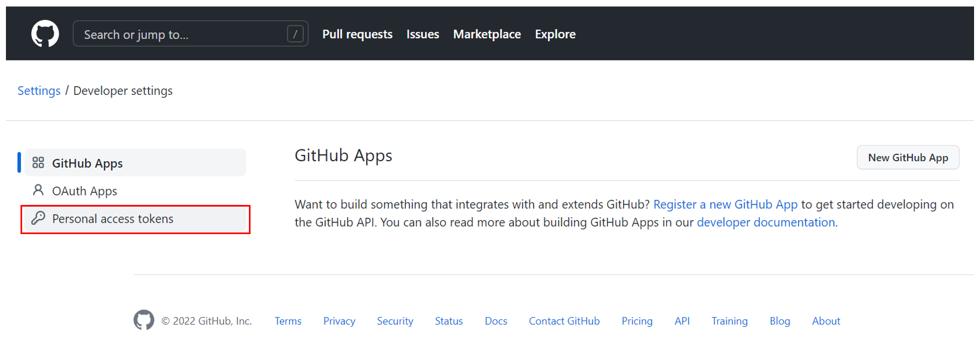Go to Marketplace in header
980x349 pixels.
(487, 34)
